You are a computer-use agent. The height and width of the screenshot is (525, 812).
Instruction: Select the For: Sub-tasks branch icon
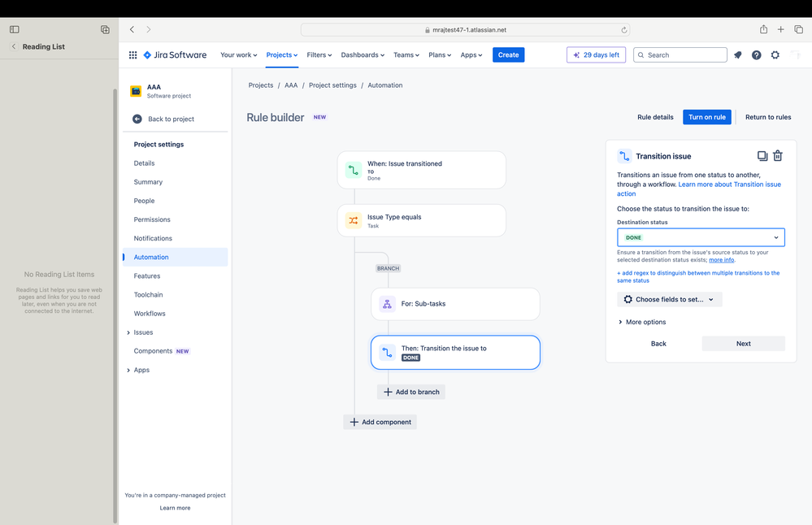click(387, 304)
